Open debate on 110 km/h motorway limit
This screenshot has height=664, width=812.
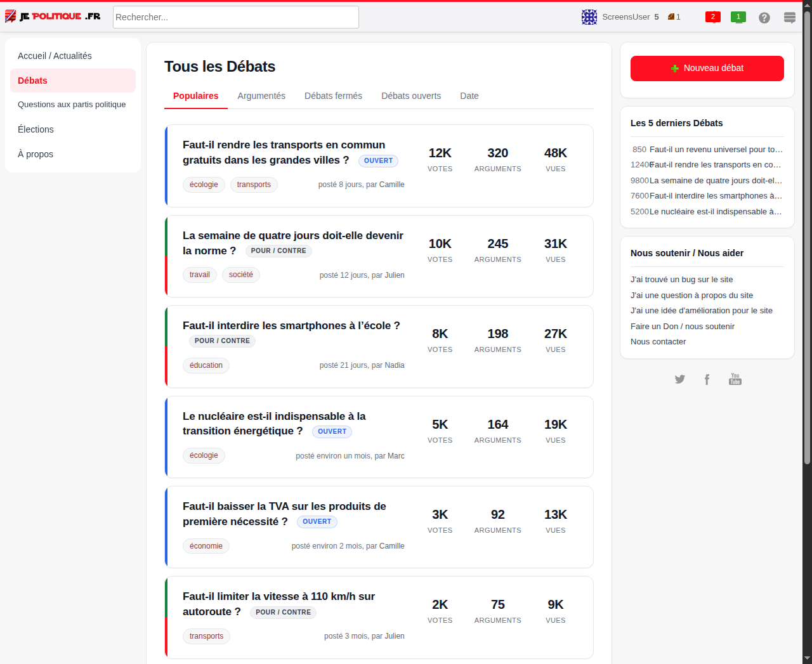278,604
